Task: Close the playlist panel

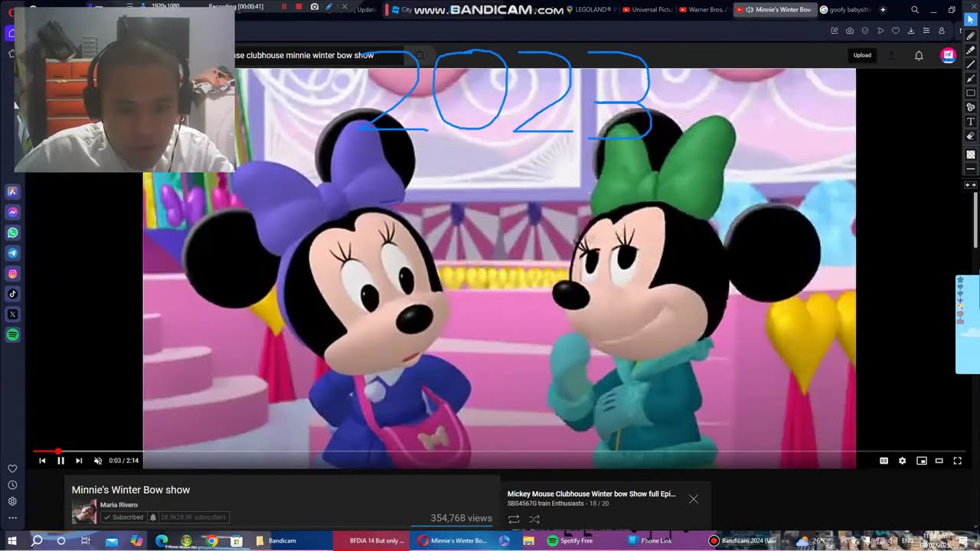Action: (693, 499)
